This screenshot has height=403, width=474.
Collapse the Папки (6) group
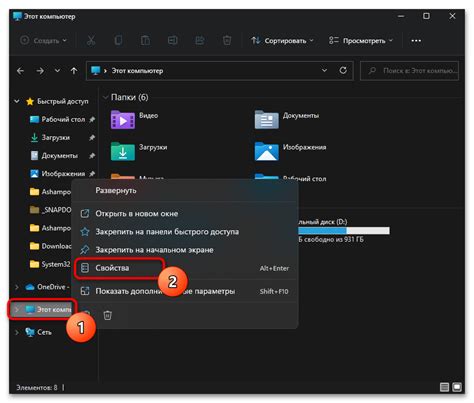click(x=105, y=97)
